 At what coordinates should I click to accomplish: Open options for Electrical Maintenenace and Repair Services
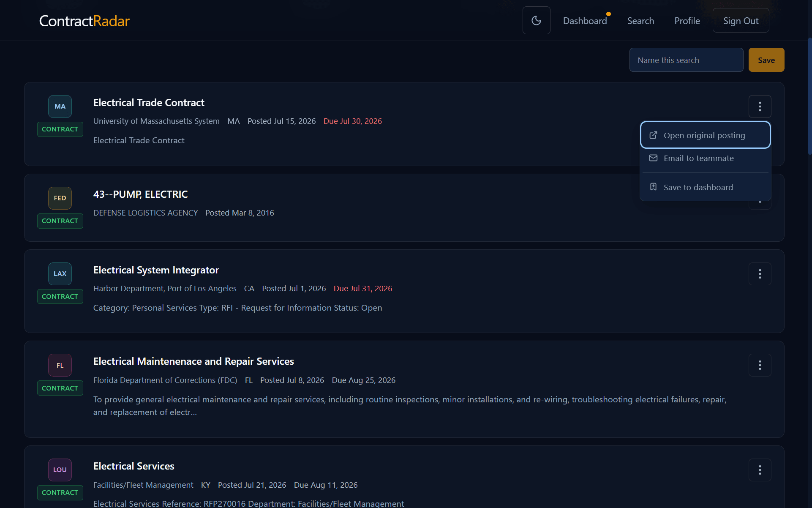[760, 365]
